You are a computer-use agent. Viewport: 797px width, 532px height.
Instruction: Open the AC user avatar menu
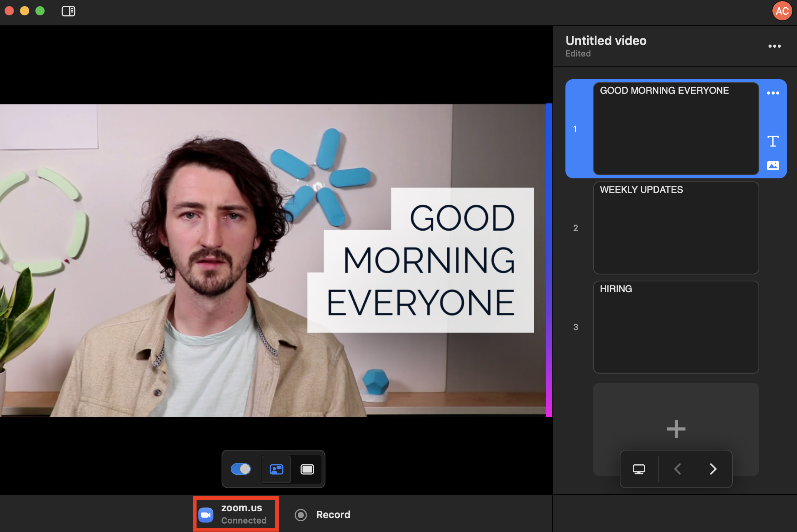(782, 11)
